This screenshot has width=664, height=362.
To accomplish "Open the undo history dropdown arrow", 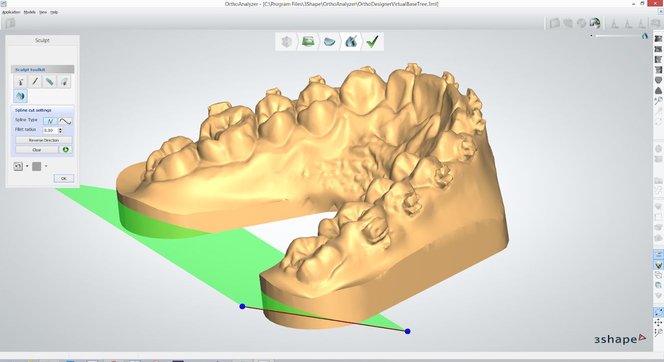I will [x=27, y=166].
